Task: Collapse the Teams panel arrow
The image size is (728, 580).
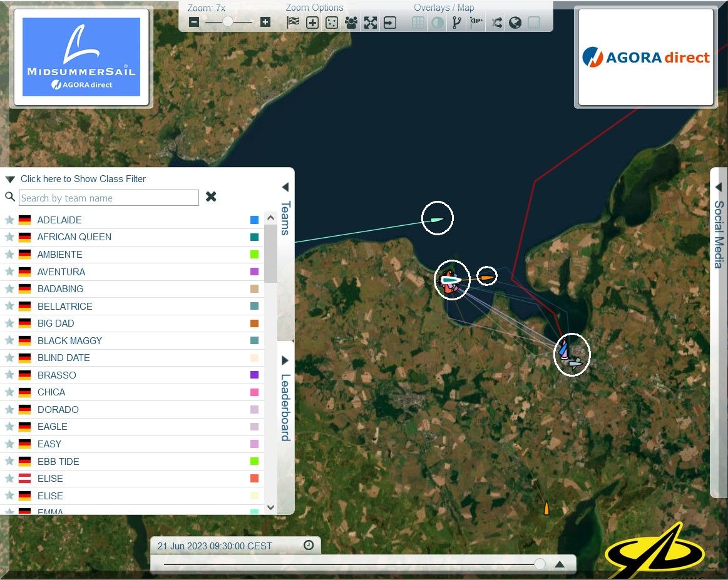Action: (x=285, y=187)
